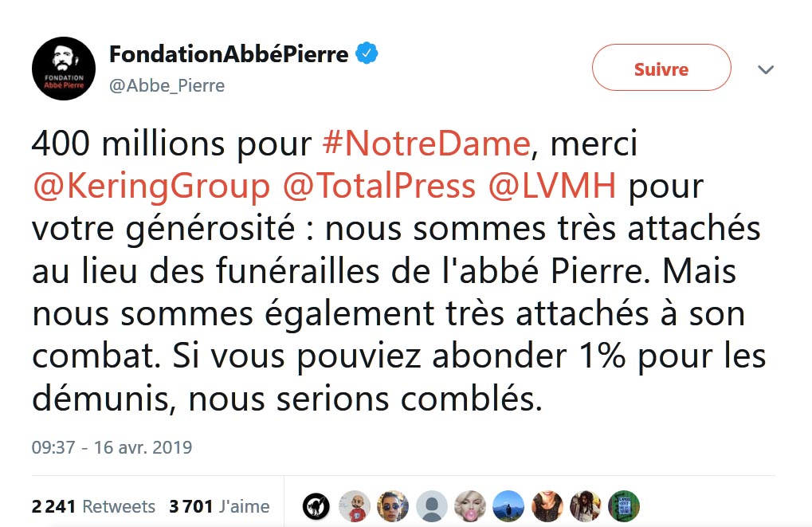
Task: Visit the @KeringGroup mention
Action: pyautogui.click(x=151, y=186)
